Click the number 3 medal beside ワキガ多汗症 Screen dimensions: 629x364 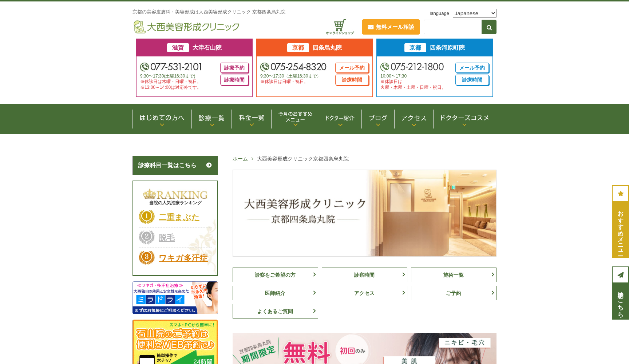pos(146,257)
